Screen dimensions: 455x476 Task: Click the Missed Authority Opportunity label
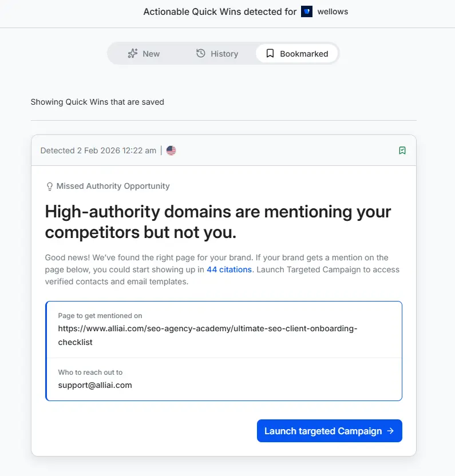click(113, 186)
